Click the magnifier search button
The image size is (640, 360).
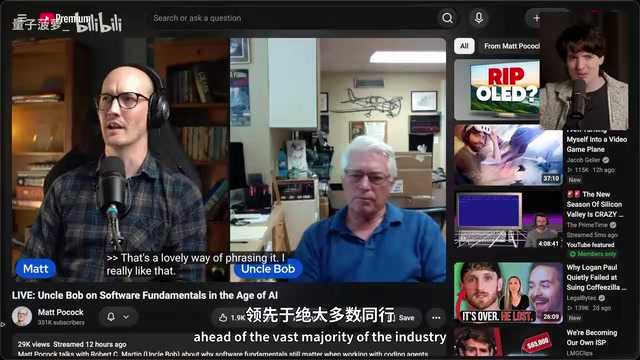point(447,18)
